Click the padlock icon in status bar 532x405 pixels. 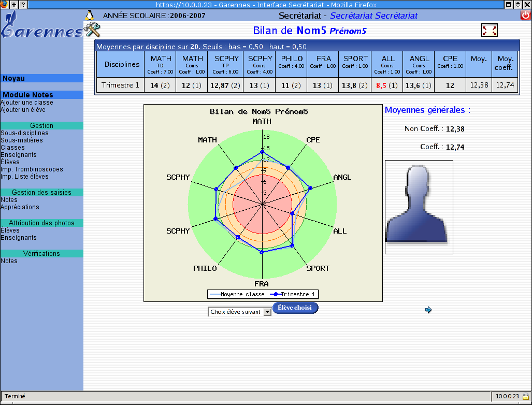tap(525, 397)
